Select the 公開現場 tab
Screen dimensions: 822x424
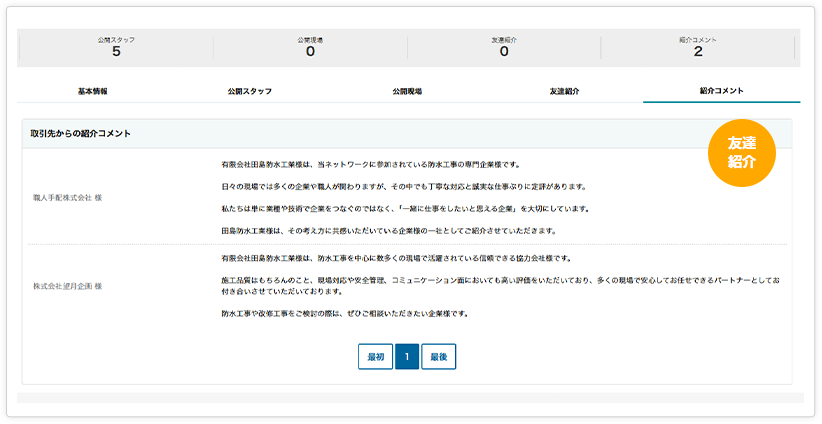coord(407,91)
